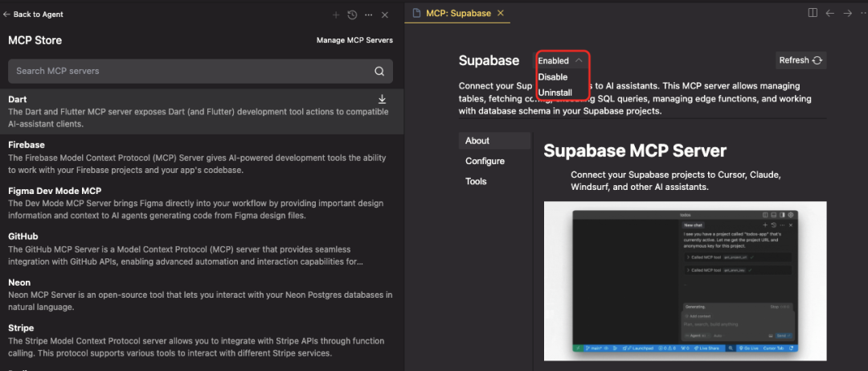Collapse the Enabled status dropdown

point(561,60)
